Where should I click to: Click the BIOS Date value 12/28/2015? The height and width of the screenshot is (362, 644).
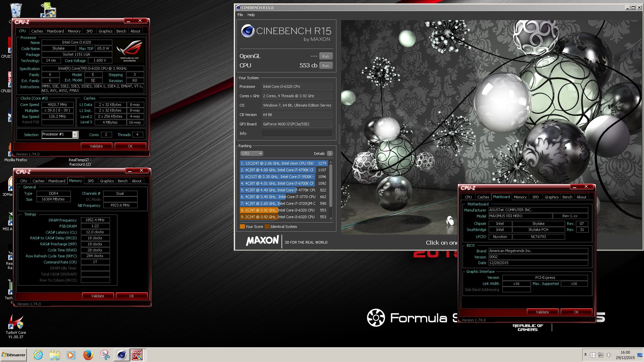pyautogui.click(x=538, y=263)
